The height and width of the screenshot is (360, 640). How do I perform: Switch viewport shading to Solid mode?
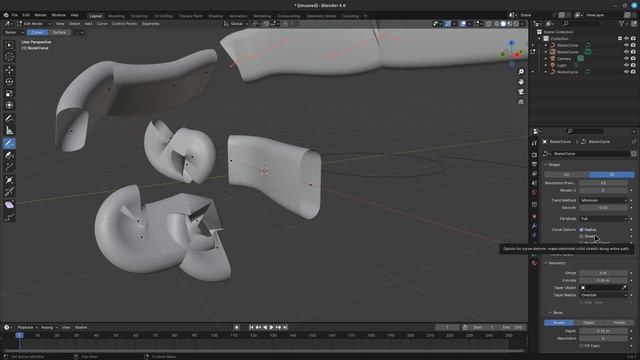503,24
